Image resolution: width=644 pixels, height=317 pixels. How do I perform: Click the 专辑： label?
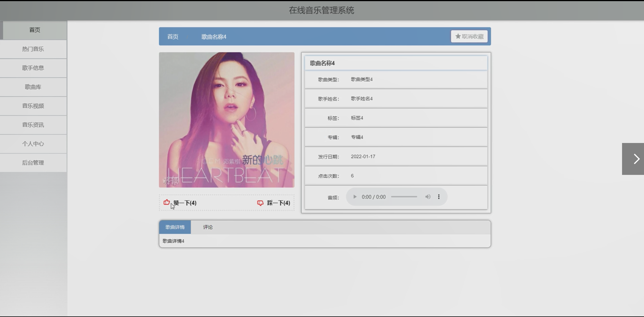click(333, 137)
